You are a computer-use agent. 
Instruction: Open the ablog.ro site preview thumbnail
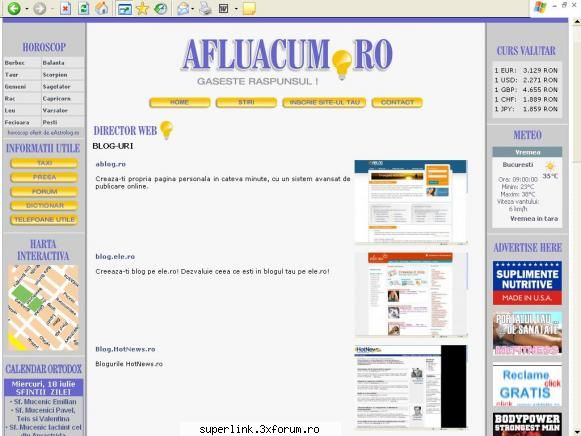point(411,202)
